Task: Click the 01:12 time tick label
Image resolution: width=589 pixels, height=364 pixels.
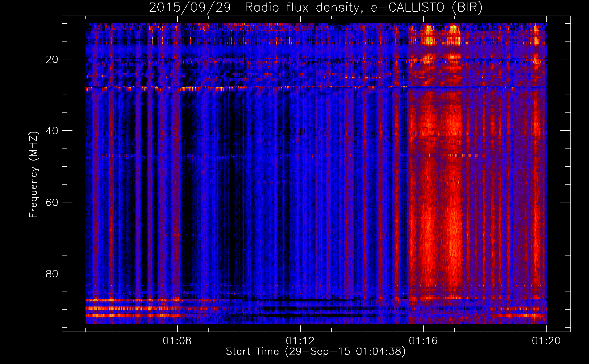Action: pos(300,341)
